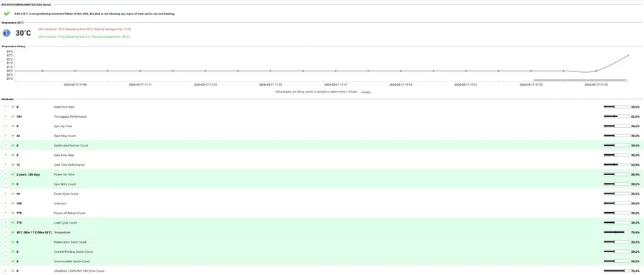Open the Change... sample interval link

pyautogui.click(x=366, y=92)
